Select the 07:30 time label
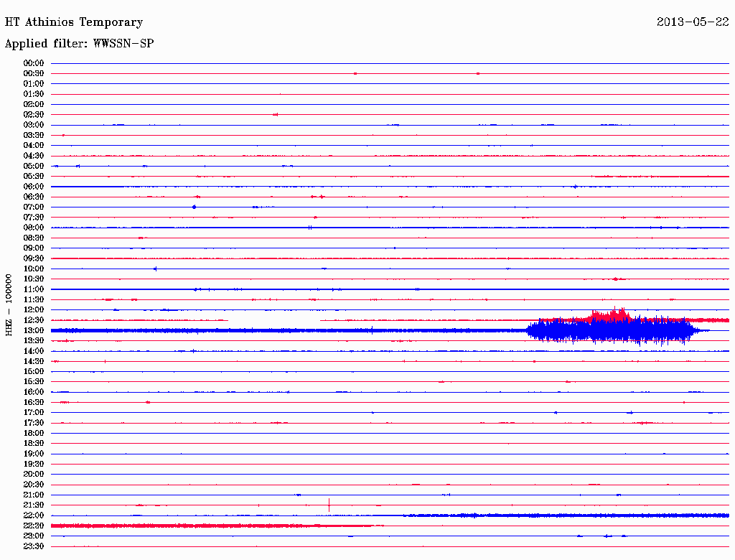 [34, 217]
